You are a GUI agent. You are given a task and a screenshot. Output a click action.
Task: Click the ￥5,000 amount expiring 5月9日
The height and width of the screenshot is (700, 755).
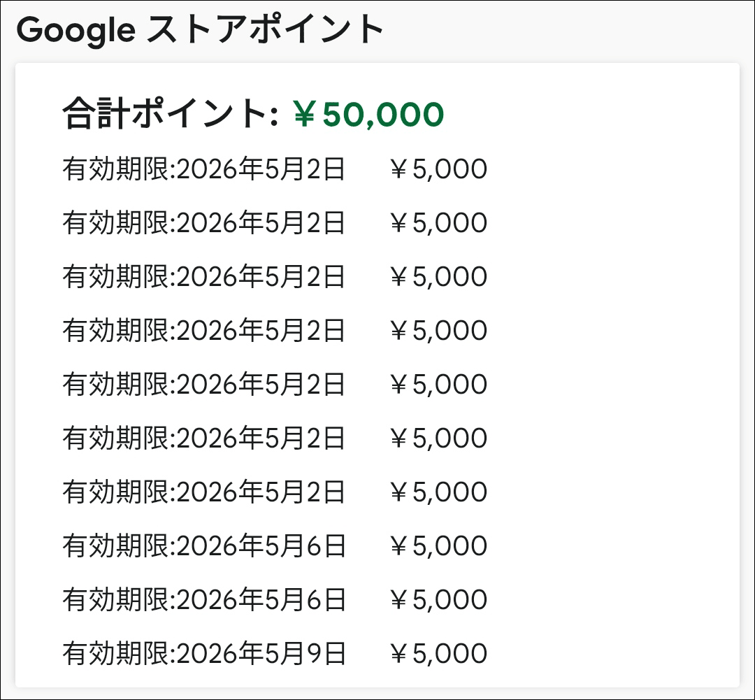pyautogui.click(x=438, y=654)
